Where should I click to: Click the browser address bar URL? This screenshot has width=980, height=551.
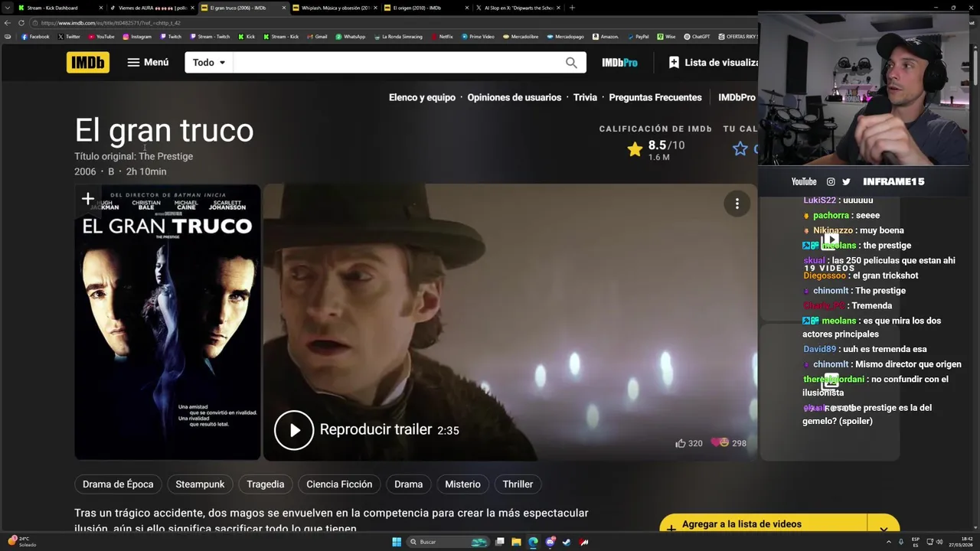click(x=110, y=23)
